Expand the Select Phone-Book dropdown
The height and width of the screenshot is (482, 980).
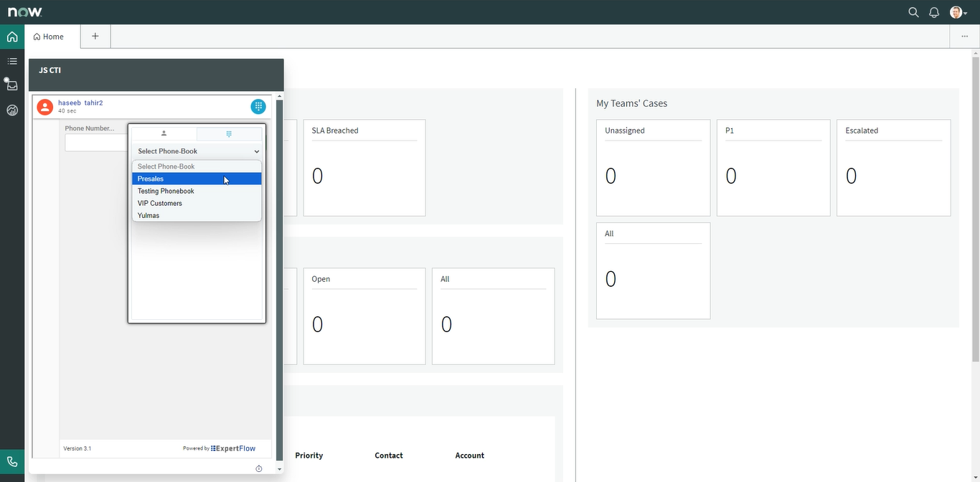tap(197, 151)
